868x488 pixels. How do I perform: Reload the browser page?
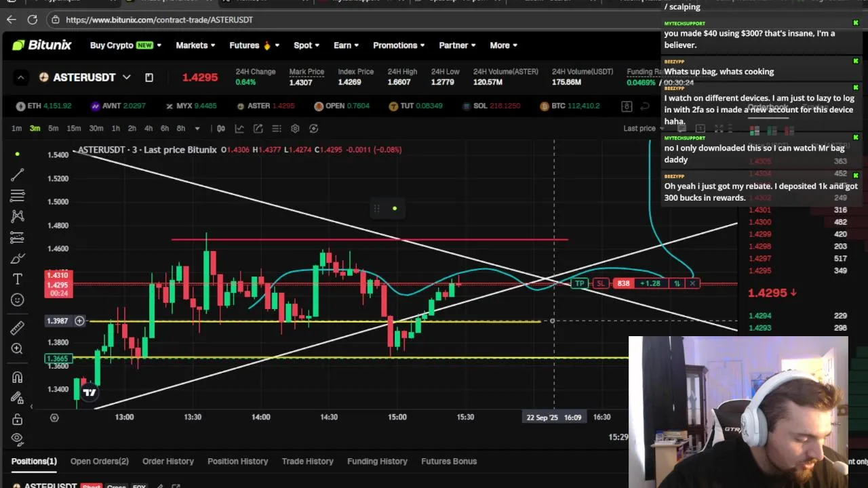(x=33, y=20)
